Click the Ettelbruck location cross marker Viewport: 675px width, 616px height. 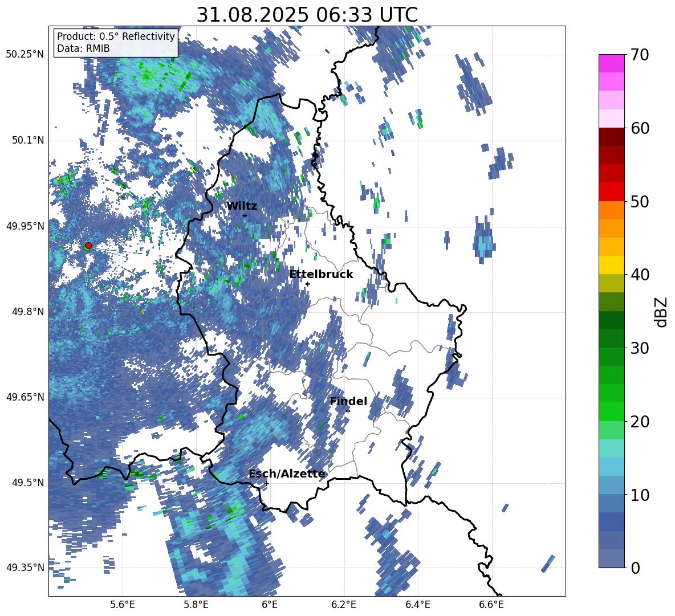pyautogui.click(x=307, y=284)
